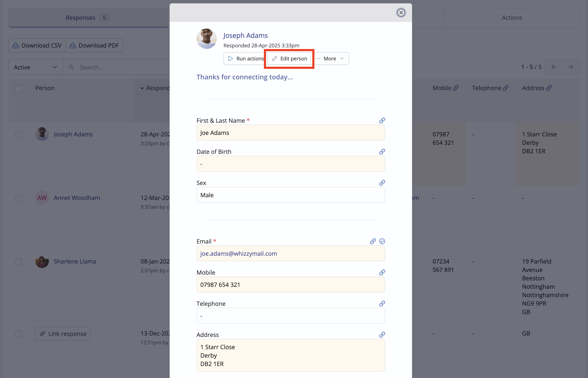Click the '1 - 5 / 5' pagination text
This screenshot has width=588, height=378.
click(531, 67)
